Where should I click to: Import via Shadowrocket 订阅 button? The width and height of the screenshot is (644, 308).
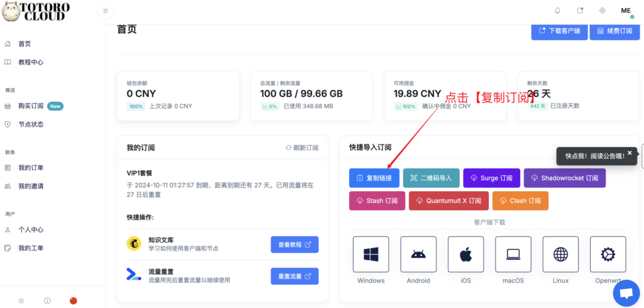click(564, 178)
